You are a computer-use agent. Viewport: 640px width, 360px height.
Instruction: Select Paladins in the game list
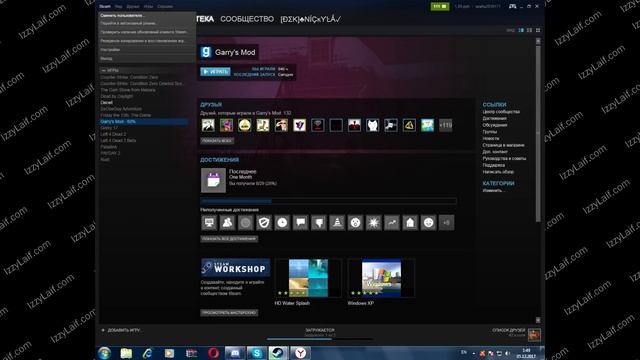coord(109,147)
